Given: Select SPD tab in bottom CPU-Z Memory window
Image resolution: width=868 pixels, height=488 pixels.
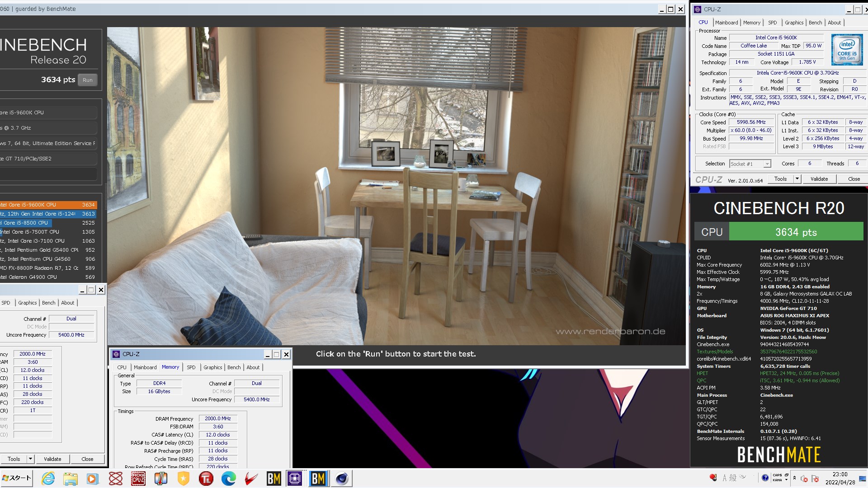Looking at the screenshot, I should click(191, 367).
